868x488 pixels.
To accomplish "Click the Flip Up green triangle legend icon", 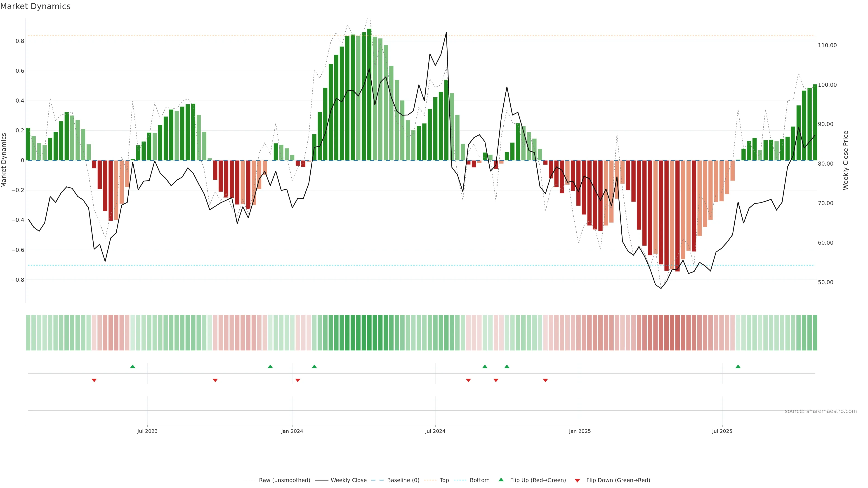I will (501, 480).
